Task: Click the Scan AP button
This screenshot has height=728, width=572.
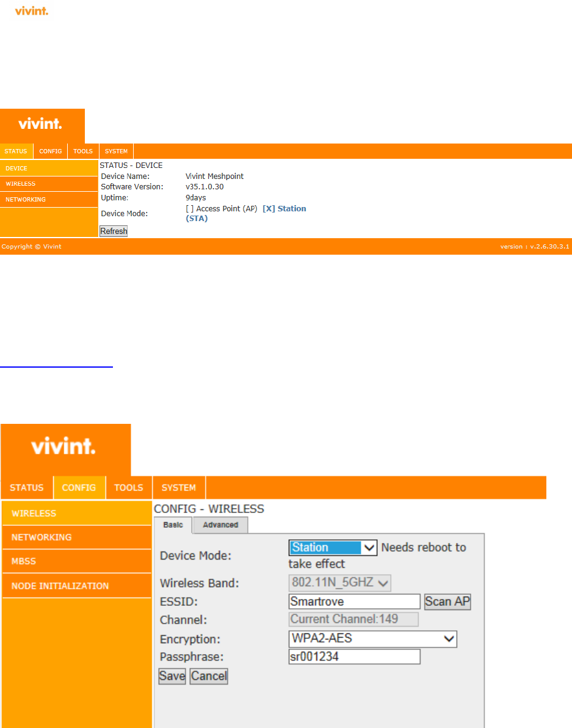Action: (x=447, y=602)
